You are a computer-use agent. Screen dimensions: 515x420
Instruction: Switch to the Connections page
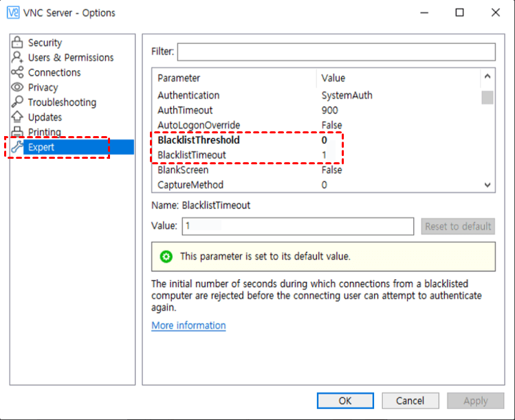(x=54, y=72)
